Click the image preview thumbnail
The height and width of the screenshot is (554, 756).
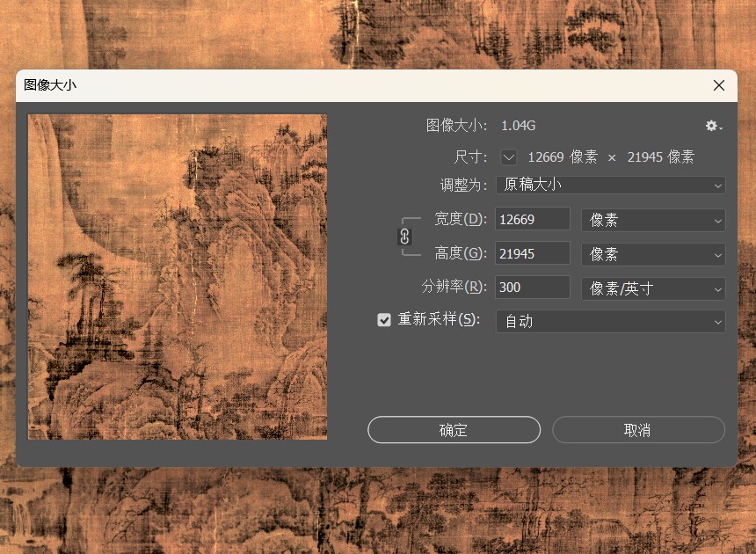[178, 277]
